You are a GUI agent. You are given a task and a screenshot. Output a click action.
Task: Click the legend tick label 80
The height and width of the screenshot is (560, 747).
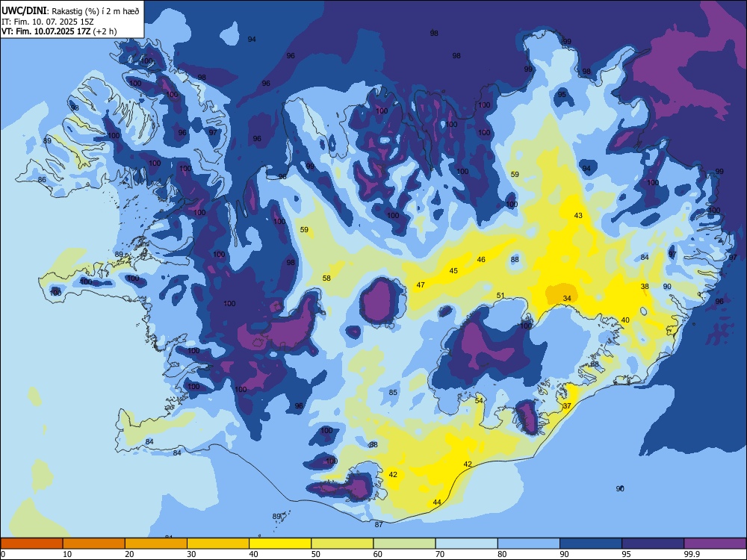coord(502,554)
